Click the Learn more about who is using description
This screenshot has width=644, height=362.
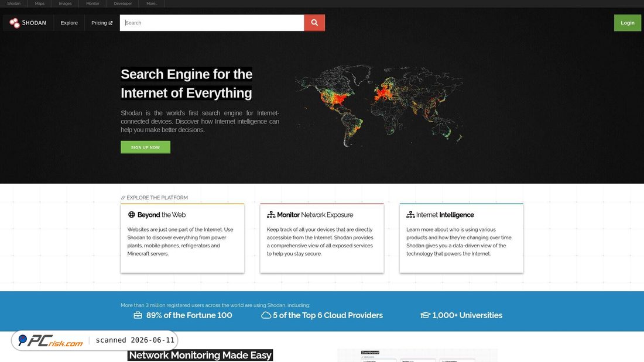tap(459, 242)
